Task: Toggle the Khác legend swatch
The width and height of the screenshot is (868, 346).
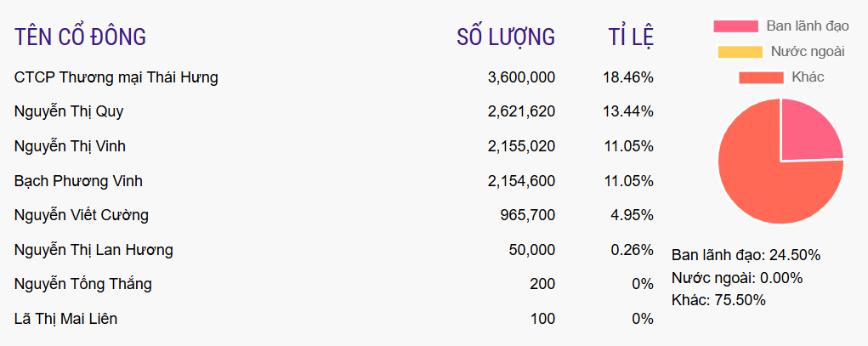Action: tap(761, 77)
